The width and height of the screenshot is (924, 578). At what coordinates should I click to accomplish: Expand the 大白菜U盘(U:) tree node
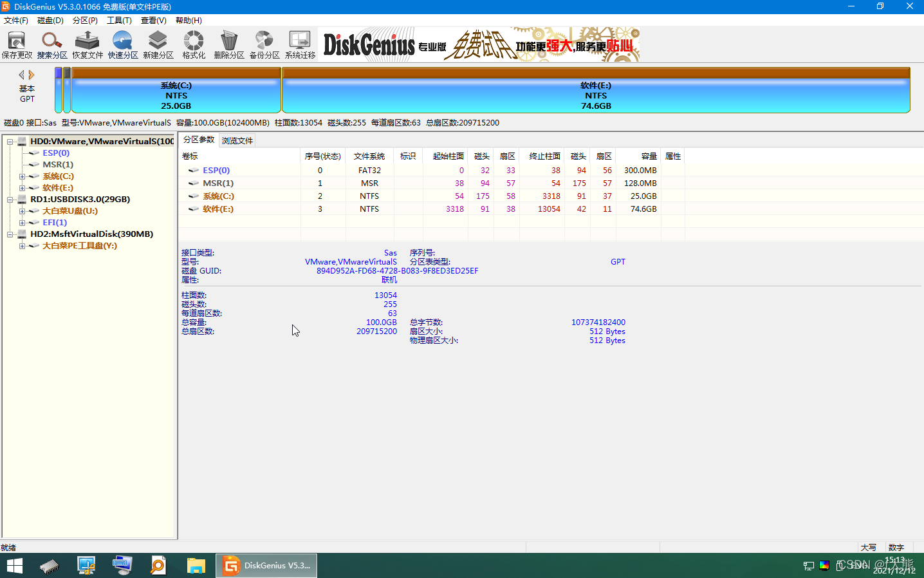[22, 211]
